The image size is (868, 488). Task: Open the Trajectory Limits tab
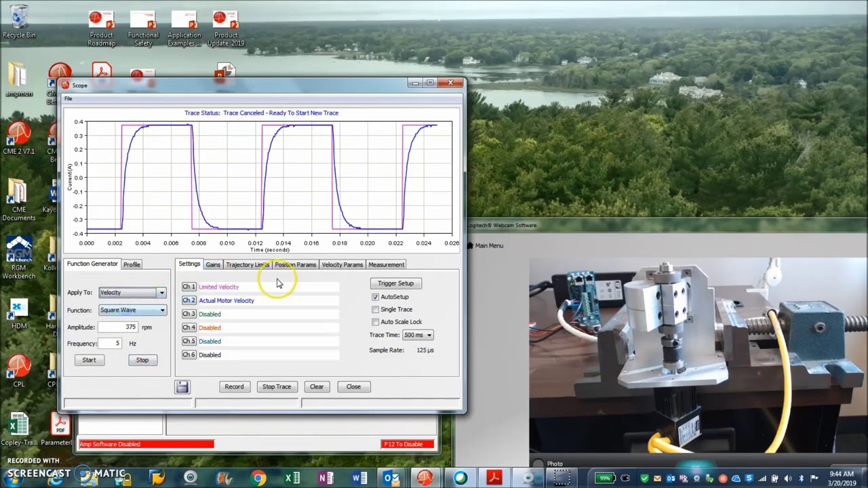point(248,265)
